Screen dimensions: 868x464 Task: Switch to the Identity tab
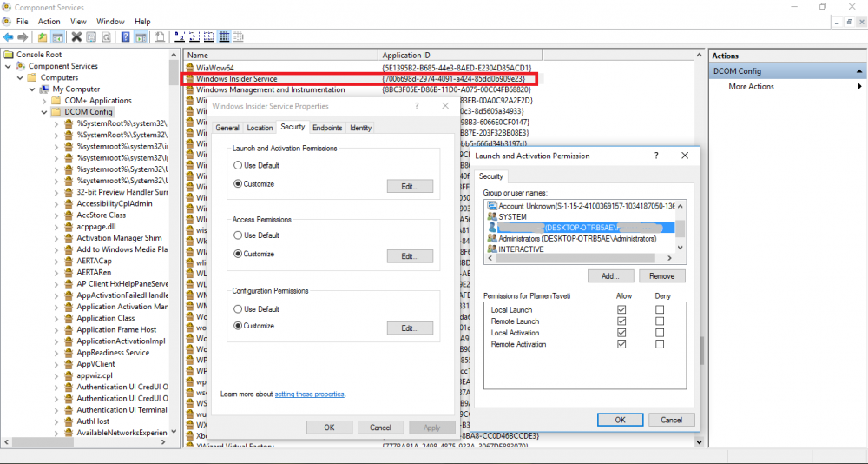click(360, 128)
